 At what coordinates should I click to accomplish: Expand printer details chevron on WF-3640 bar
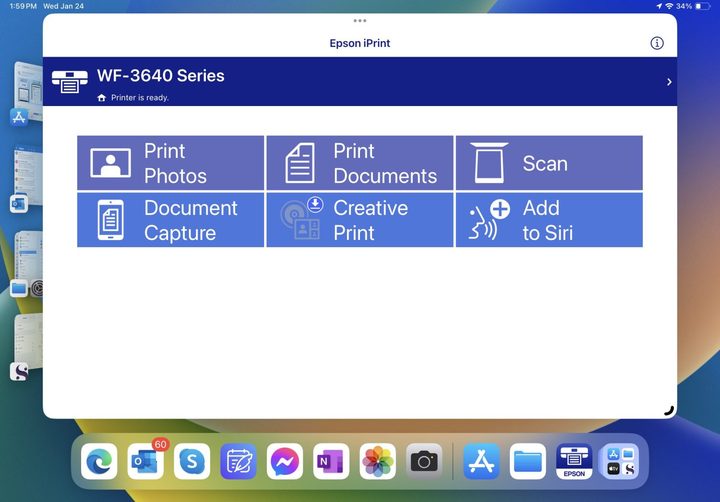tap(669, 82)
